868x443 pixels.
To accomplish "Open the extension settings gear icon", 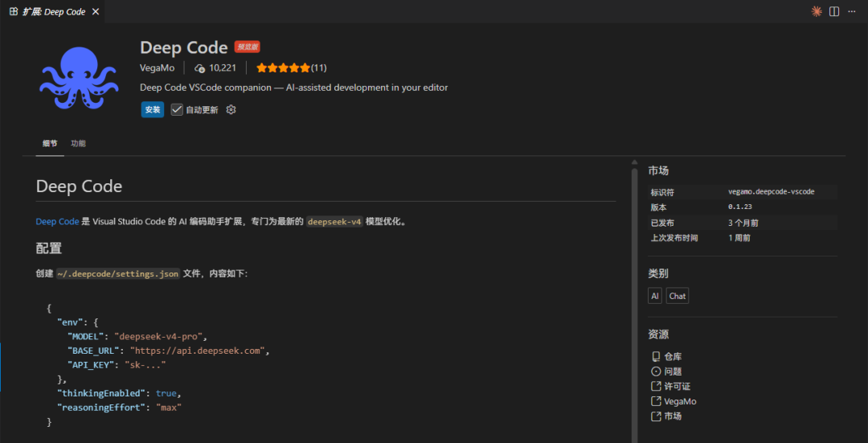I will (x=231, y=109).
